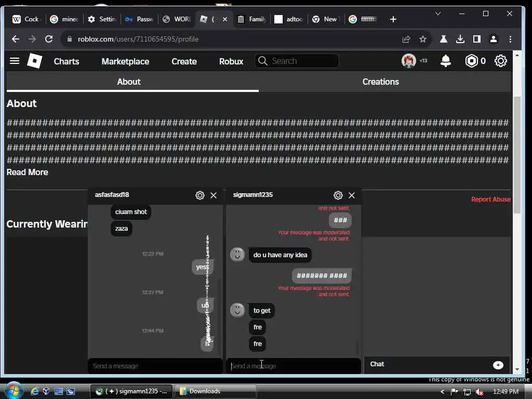This screenshot has height=399, width=532.
Task: Focus the Roblox Search field
Action: coord(297,61)
